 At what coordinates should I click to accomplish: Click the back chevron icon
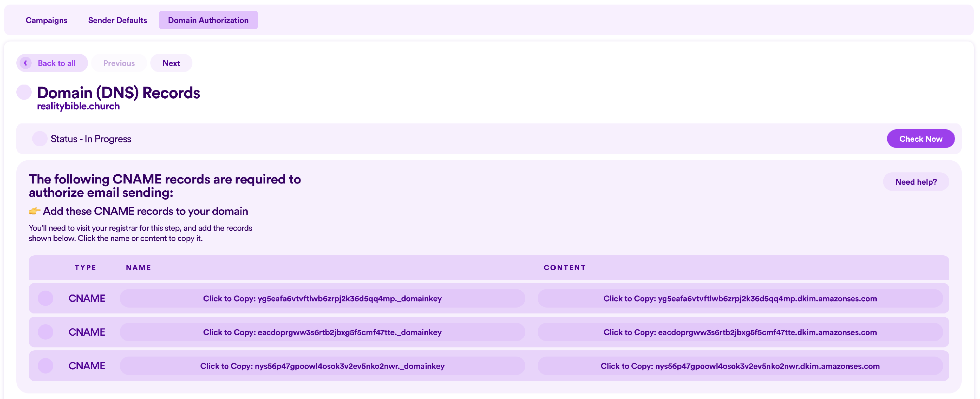click(x=25, y=63)
